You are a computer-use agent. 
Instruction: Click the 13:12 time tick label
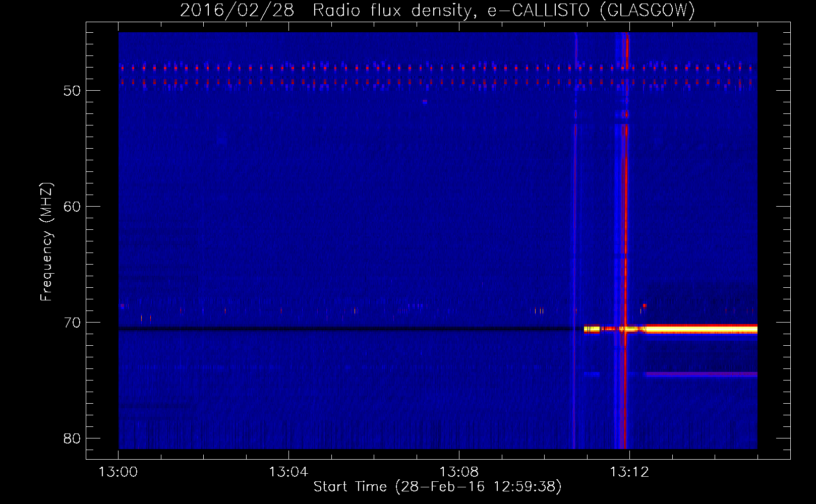[x=629, y=472]
